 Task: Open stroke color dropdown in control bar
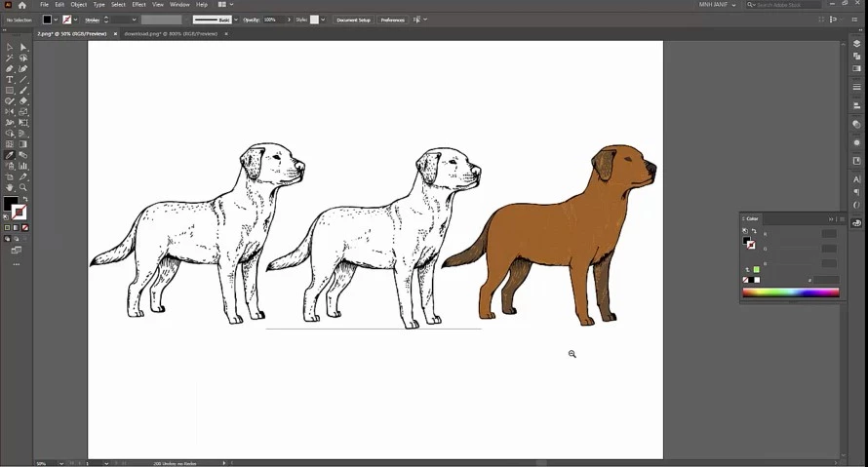75,19
